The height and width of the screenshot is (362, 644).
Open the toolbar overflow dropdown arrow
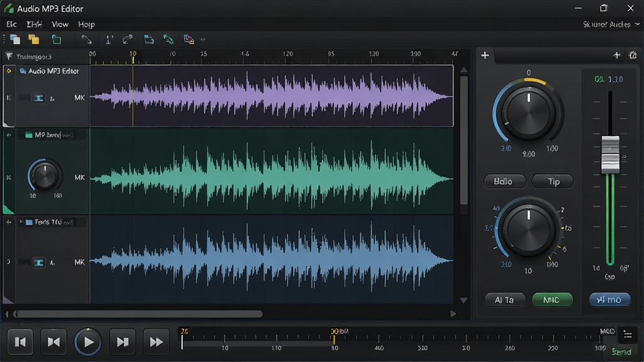pyautogui.click(x=203, y=40)
